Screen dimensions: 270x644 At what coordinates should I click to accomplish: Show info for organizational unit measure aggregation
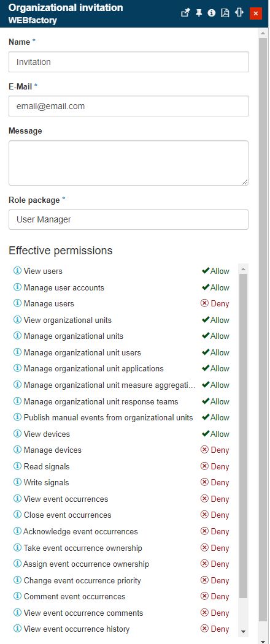17,384
